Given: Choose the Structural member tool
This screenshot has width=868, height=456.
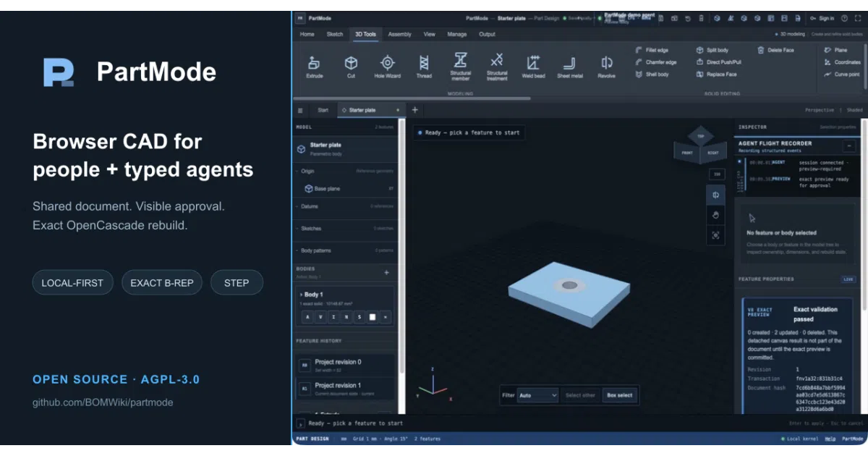Looking at the screenshot, I should (x=460, y=67).
